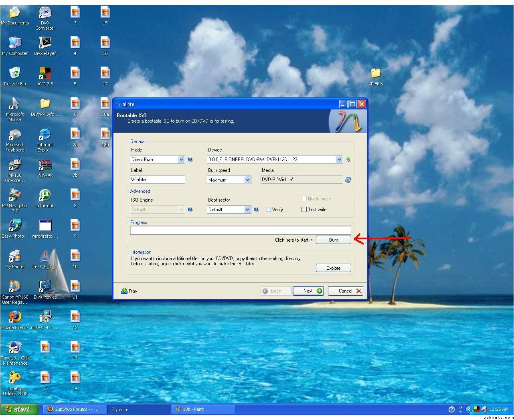
Task: Click the media refresh icon beside DVD-R WinLite
Action: click(x=348, y=180)
